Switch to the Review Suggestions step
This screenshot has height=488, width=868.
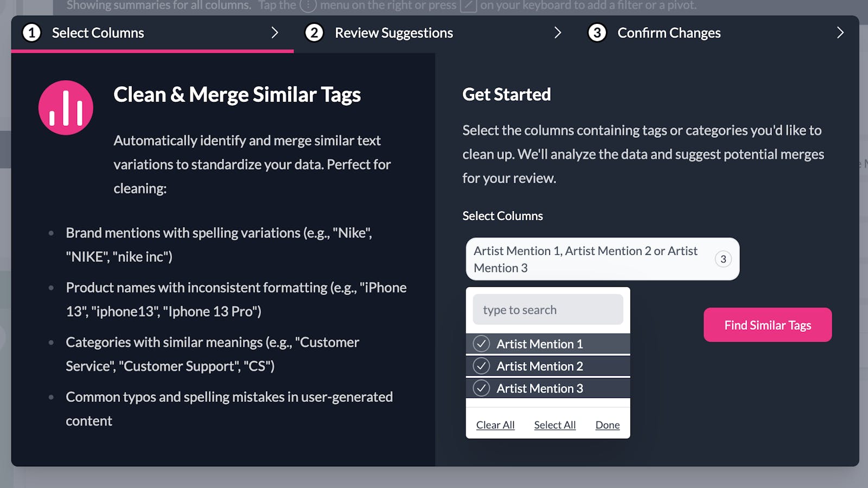pos(394,33)
